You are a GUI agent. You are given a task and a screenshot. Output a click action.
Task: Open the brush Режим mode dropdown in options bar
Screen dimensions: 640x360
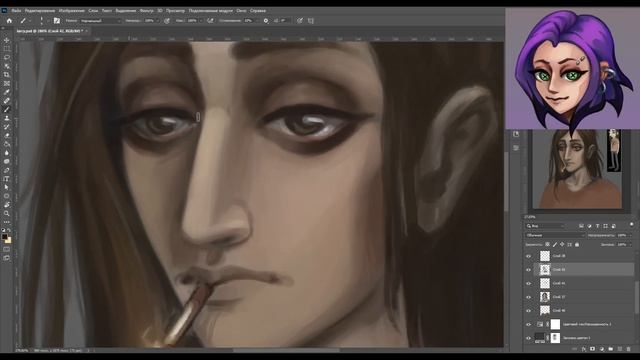100,20
